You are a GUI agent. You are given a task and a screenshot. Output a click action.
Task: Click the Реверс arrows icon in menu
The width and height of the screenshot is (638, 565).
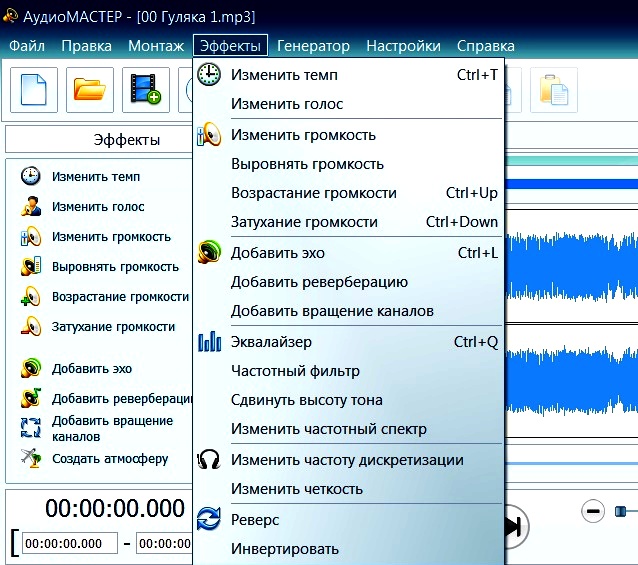210,520
